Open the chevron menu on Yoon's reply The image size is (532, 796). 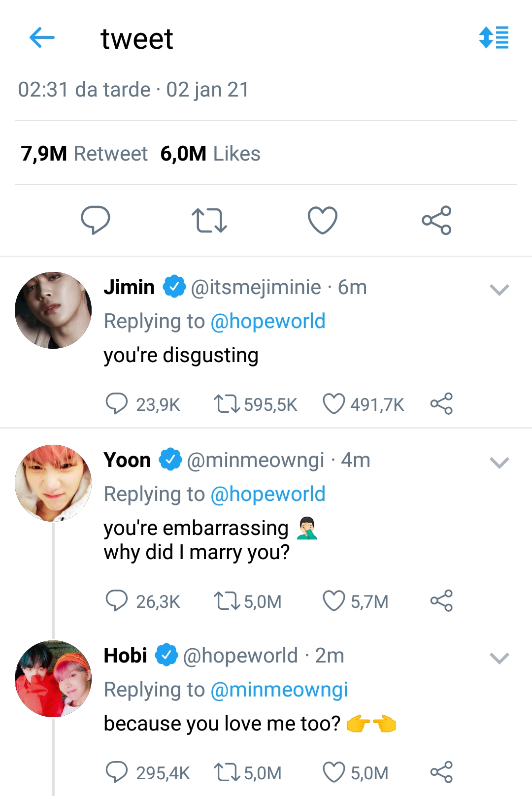point(499,463)
